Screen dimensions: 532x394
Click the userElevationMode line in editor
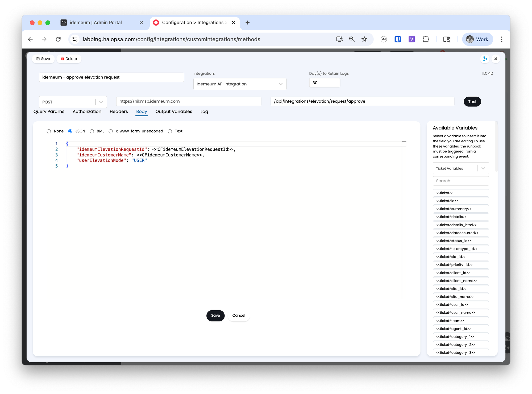pos(111,160)
